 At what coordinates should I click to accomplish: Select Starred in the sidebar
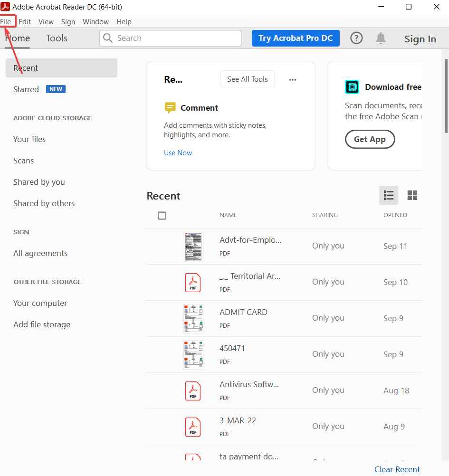[x=26, y=89]
